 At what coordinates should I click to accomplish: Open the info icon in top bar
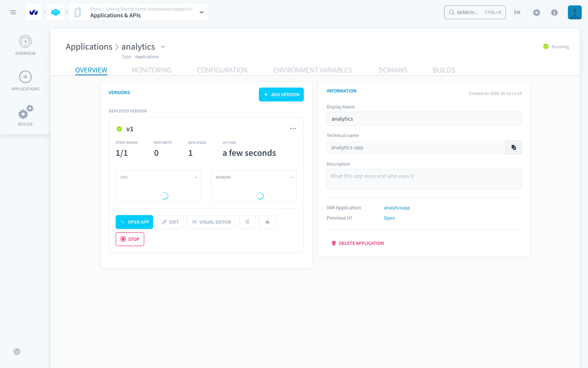coord(554,12)
